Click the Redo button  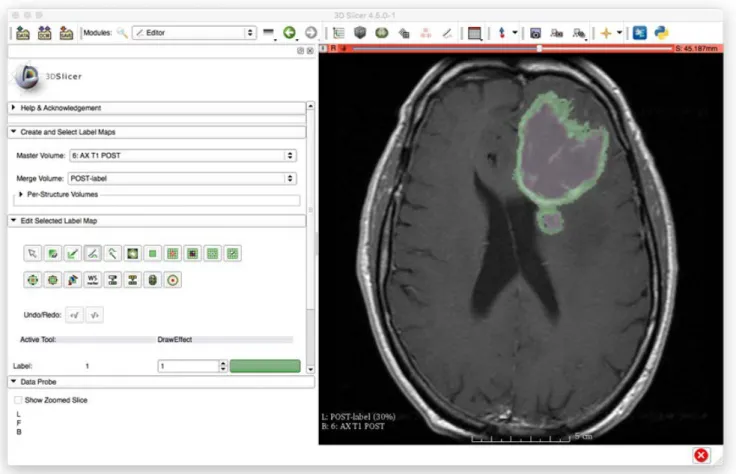[x=95, y=315]
